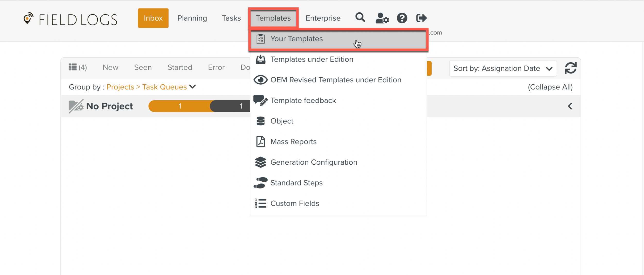Filter tasks by Started status

point(180,67)
